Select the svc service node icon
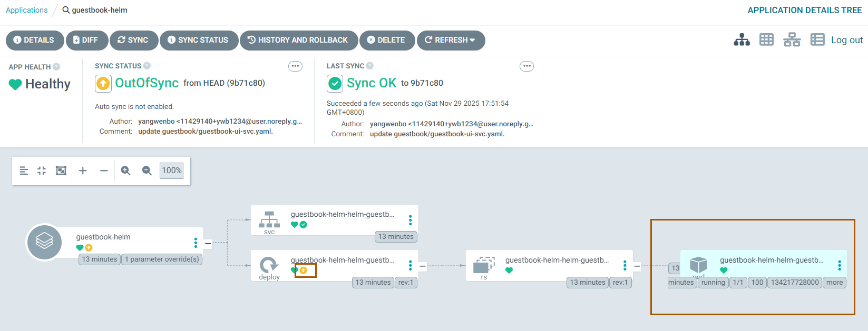Screen dimensions: 868x331 coord(269,219)
